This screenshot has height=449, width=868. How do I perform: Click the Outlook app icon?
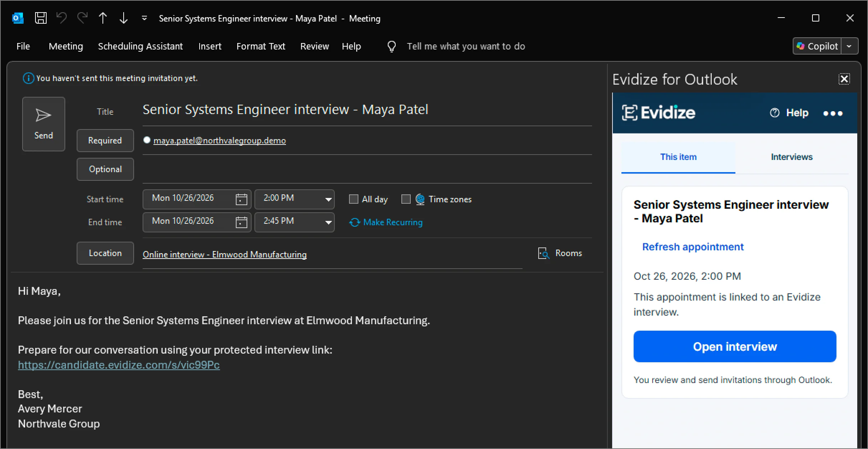tap(18, 18)
